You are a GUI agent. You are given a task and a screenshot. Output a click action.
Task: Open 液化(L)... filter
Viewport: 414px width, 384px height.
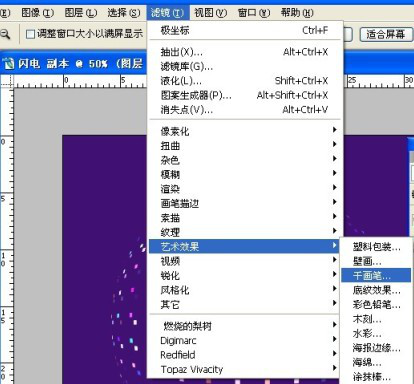245,81
